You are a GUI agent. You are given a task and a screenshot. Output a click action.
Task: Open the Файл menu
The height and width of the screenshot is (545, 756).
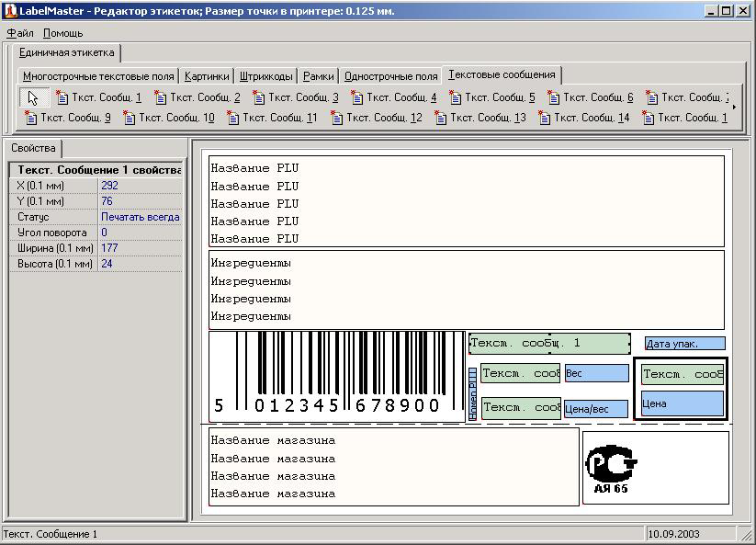(20, 33)
